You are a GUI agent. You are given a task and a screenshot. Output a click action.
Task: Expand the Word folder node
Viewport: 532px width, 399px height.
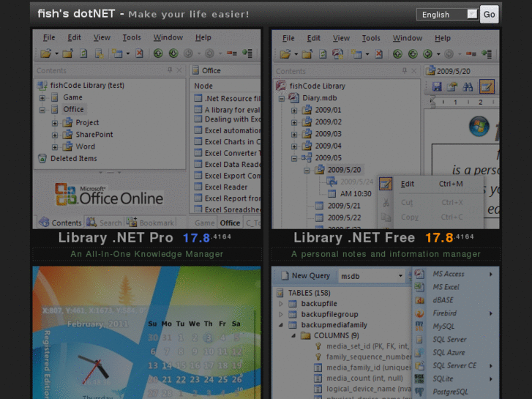(x=55, y=147)
